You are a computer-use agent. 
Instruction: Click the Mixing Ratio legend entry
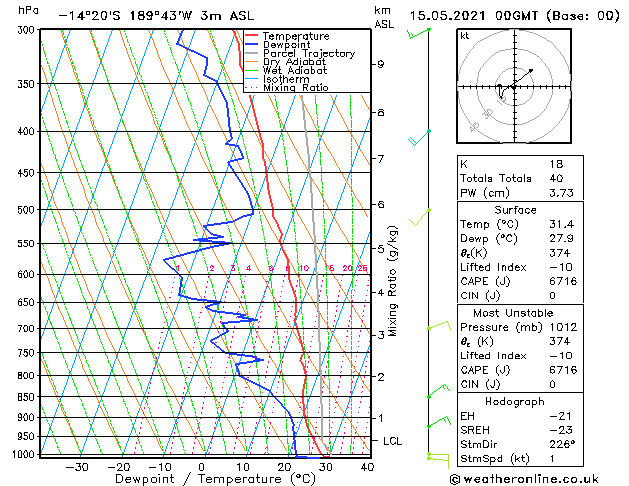287,88
